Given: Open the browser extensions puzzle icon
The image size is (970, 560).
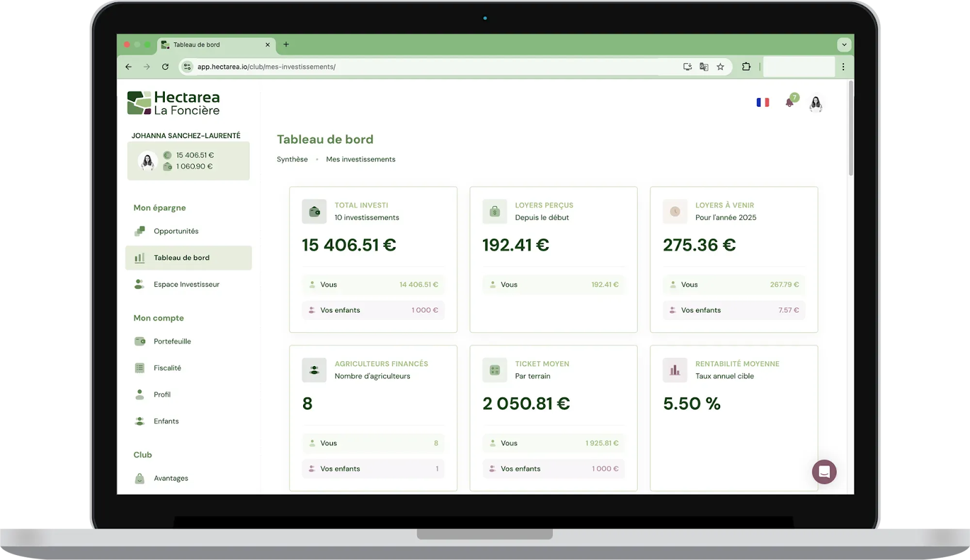Looking at the screenshot, I should (746, 67).
